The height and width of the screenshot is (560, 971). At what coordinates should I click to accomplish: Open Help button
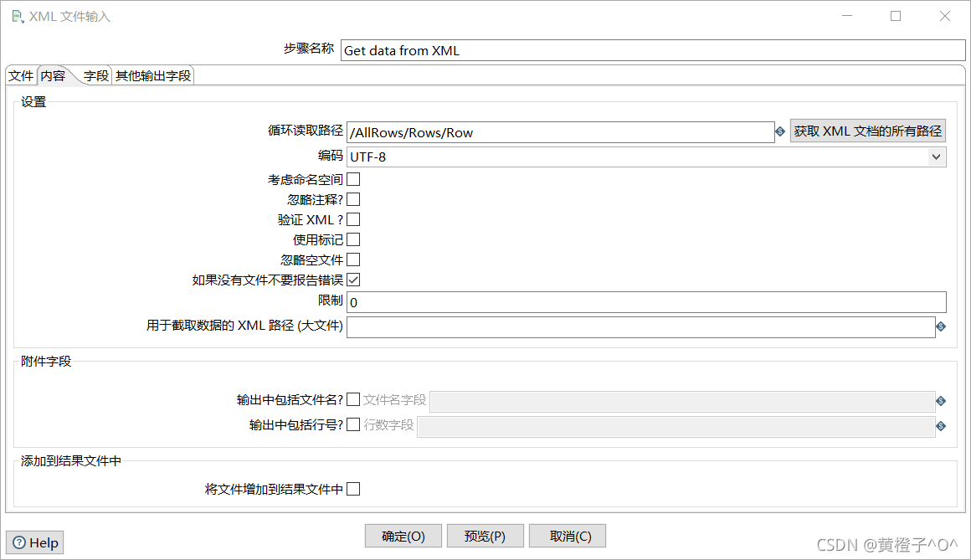[x=35, y=542]
